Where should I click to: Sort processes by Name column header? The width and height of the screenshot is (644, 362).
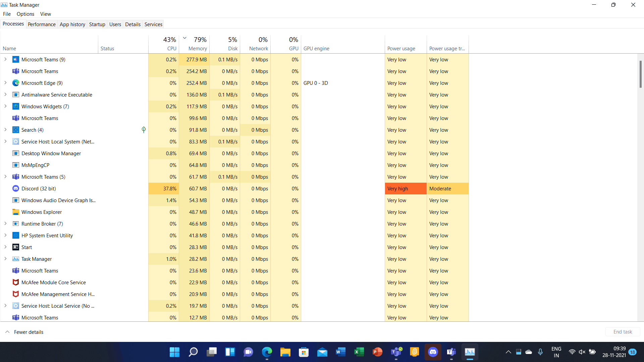[49, 44]
